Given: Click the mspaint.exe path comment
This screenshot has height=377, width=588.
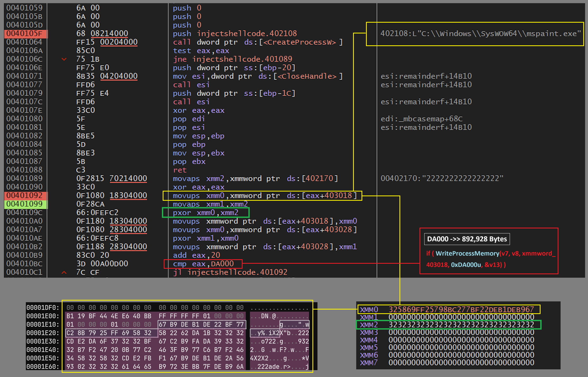Looking at the screenshot, I should pyautogui.click(x=480, y=34).
